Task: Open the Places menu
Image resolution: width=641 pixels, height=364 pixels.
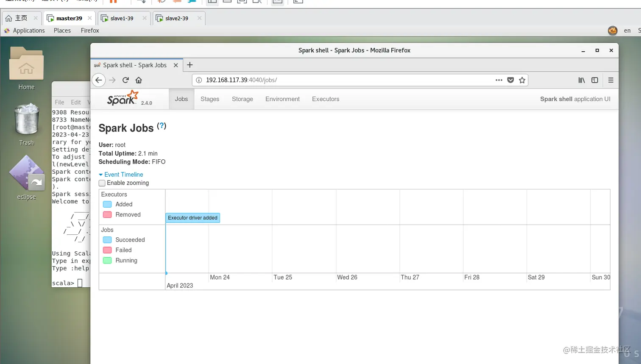Action: tap(62, 31)
